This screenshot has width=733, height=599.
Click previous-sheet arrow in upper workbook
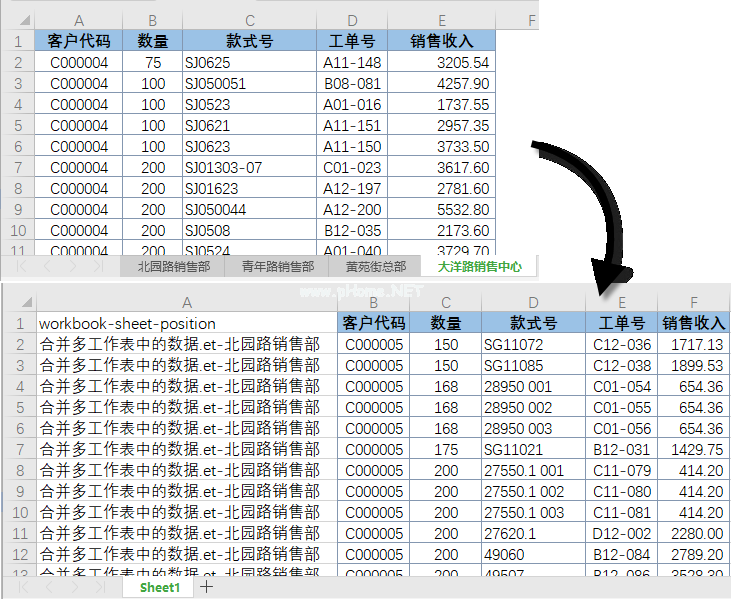pos(47,267)
